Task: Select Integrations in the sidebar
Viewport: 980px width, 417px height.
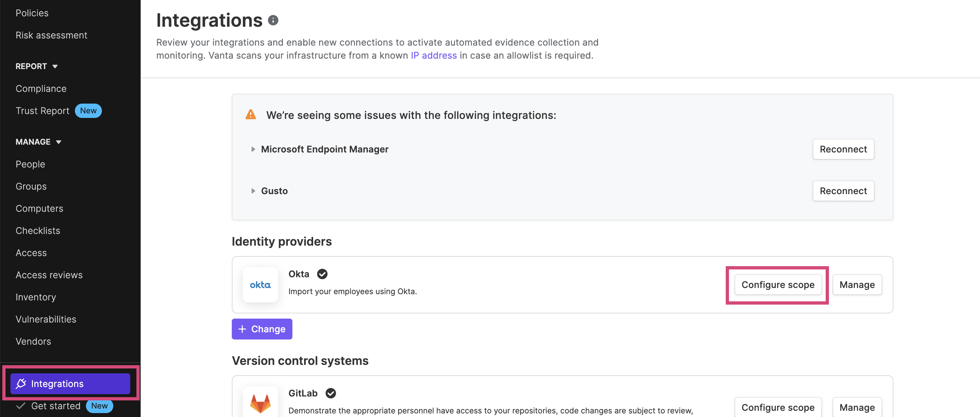Action: pyautogui.click(x=70, y=383)
